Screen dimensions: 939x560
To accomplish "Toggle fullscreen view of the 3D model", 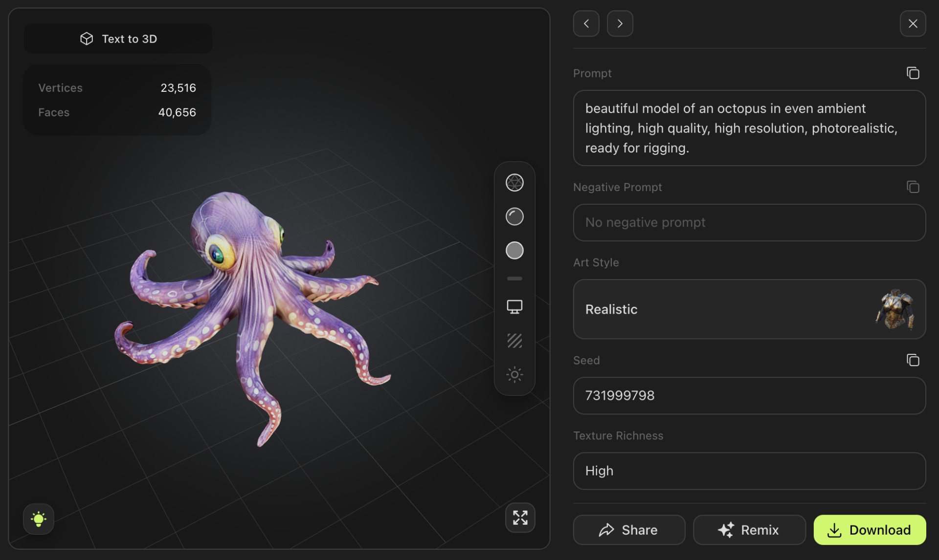I will (x=520, y=517).
